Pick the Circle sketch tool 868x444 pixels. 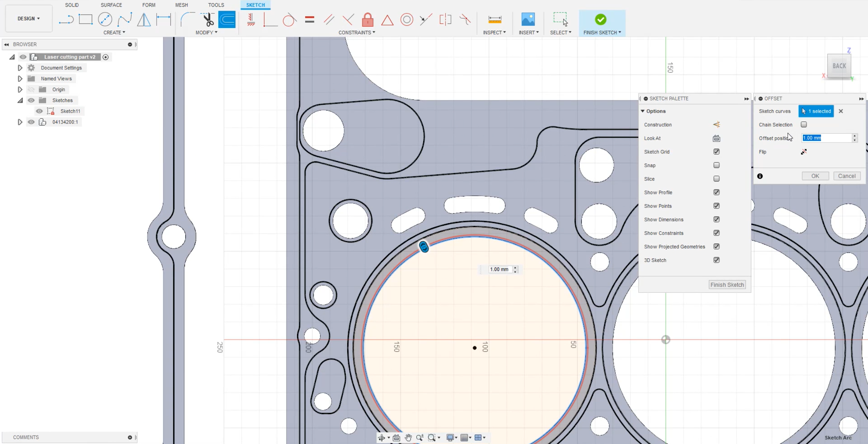click(105, 19)
